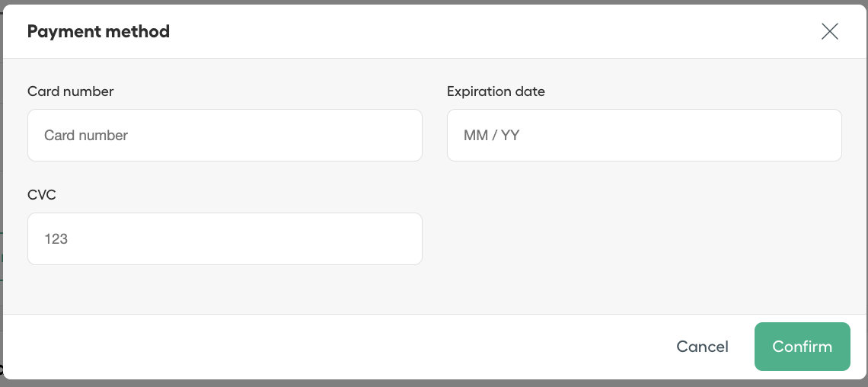Click the dialog footer left of Cancel

332,347
